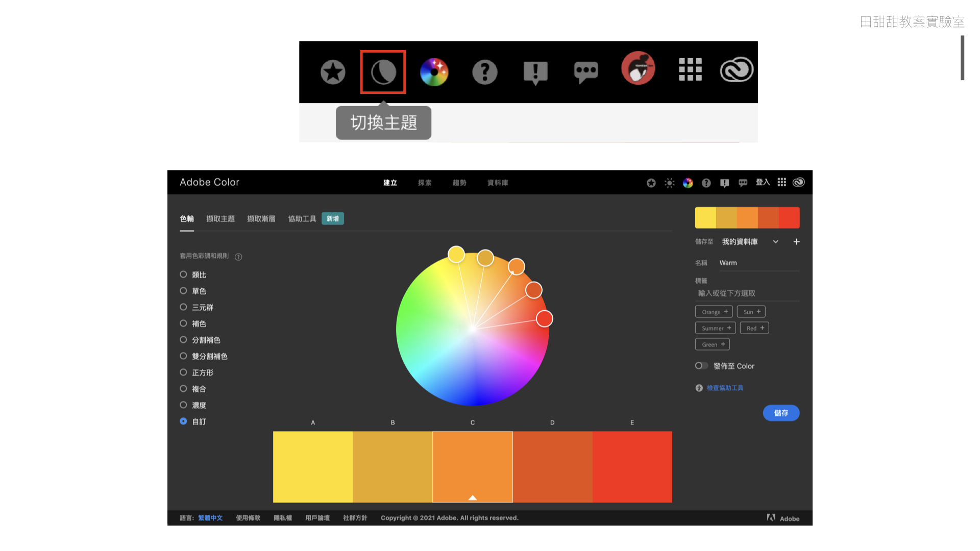Open the chat bubble feedback icon
Viewport: 980px width, 551px height.
743,183
